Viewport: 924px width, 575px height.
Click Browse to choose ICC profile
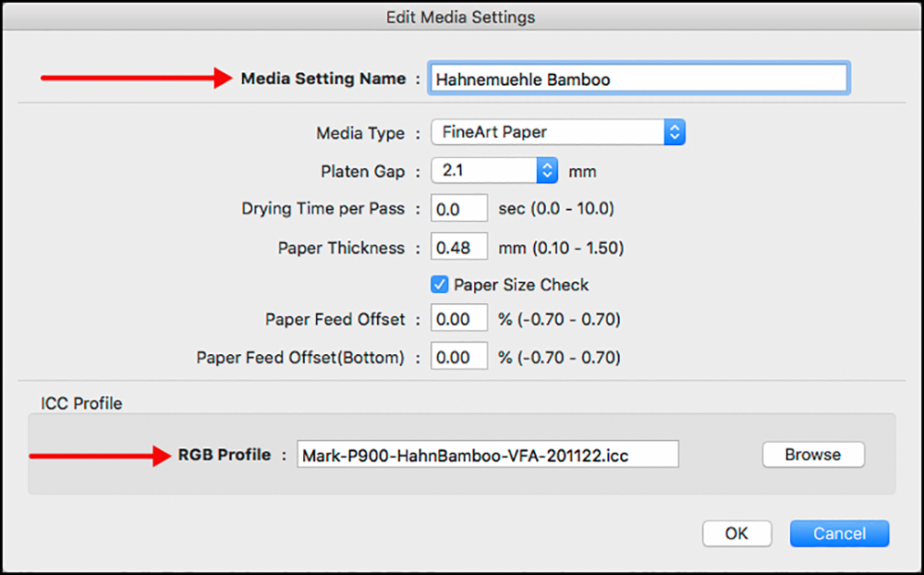813,455
